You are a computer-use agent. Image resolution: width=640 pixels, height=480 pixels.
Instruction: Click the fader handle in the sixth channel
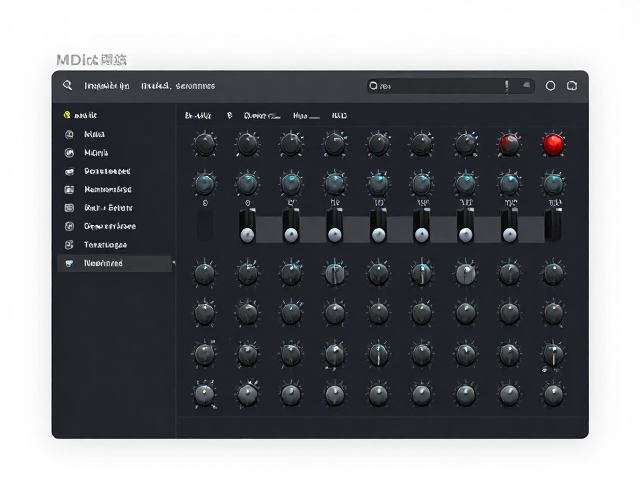(x=422, y=235)
